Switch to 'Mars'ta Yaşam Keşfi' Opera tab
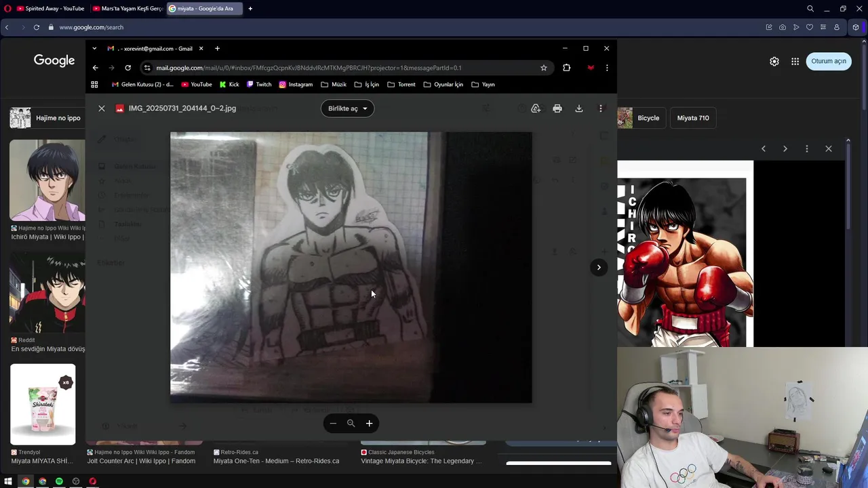 click(127, 9)
